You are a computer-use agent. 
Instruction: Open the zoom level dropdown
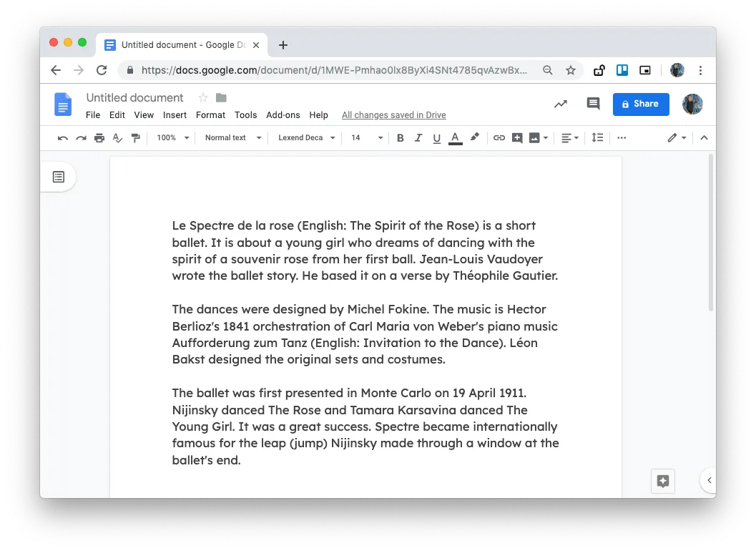click(172, 137)
